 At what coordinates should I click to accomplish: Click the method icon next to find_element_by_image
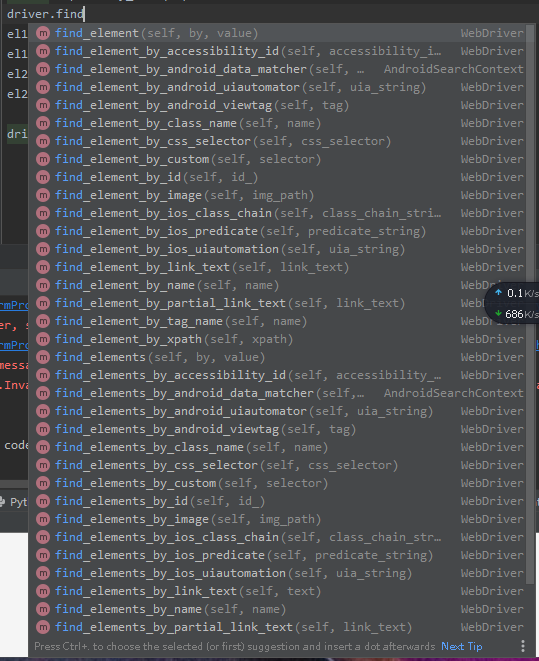[x=43, y=195]
